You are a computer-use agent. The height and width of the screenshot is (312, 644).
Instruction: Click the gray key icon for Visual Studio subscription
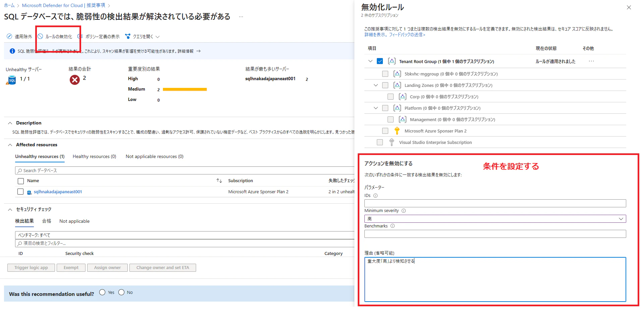point(392,142)
